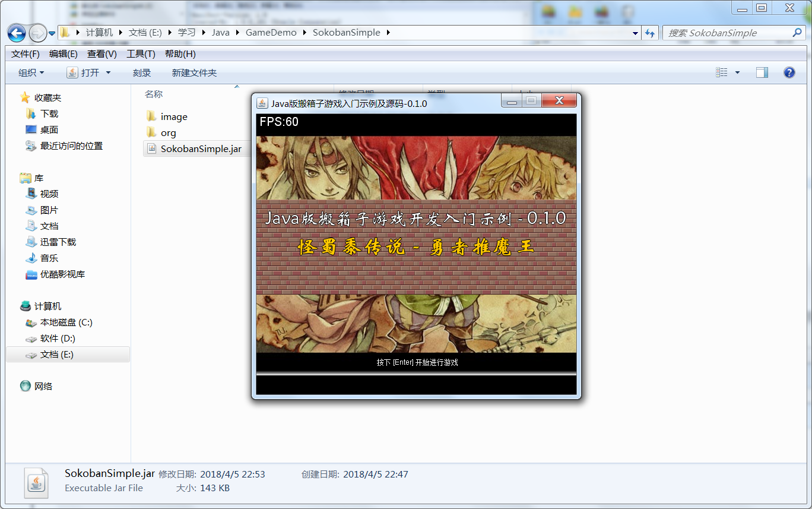Click the Explorer forward arrow button

point(37,33)
